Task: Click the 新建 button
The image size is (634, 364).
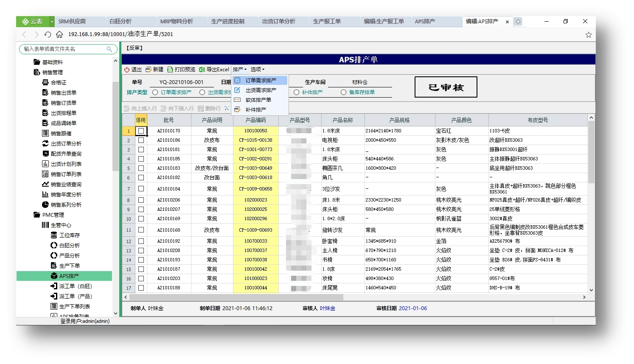Action: tap(154, 70)
